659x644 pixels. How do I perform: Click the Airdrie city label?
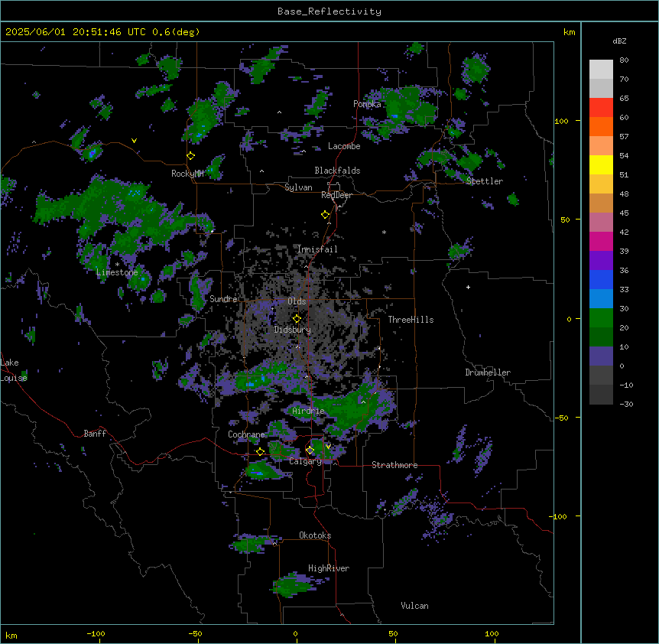[309, 411]
